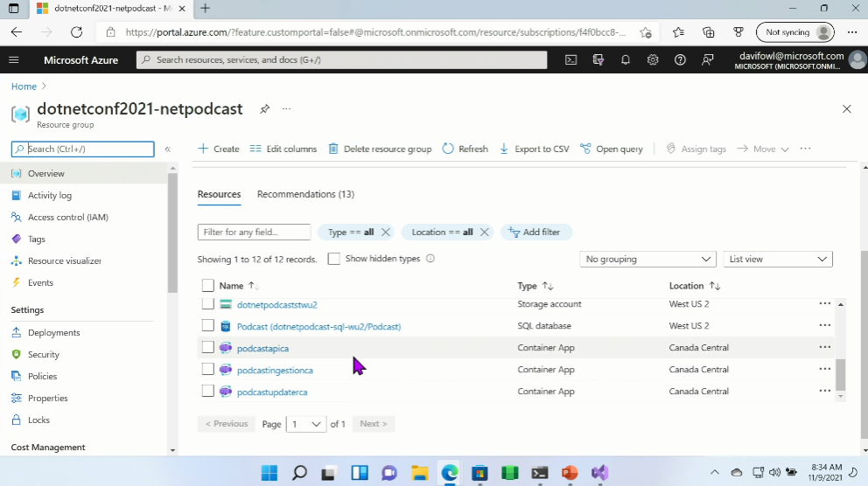Open Azure Cloud Shell icon
The width and height of the screenshot is (868, 486).
[570, 60]
